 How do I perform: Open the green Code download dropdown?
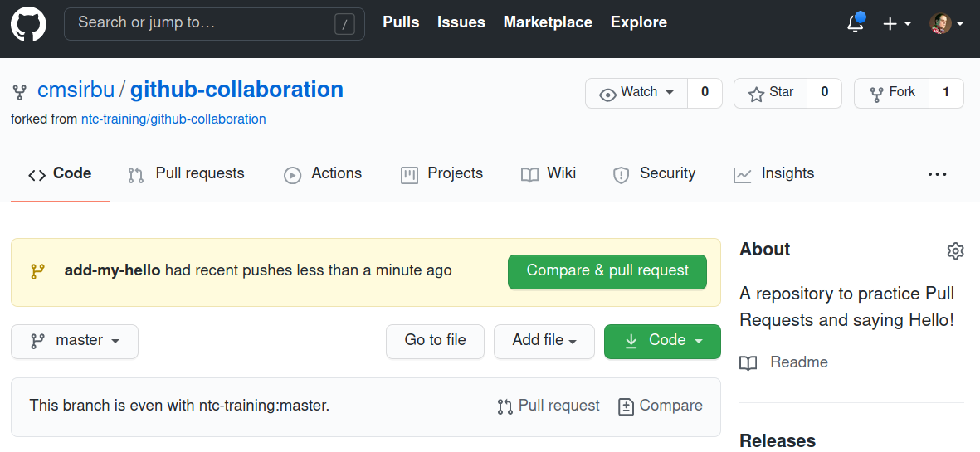[662, 341]
